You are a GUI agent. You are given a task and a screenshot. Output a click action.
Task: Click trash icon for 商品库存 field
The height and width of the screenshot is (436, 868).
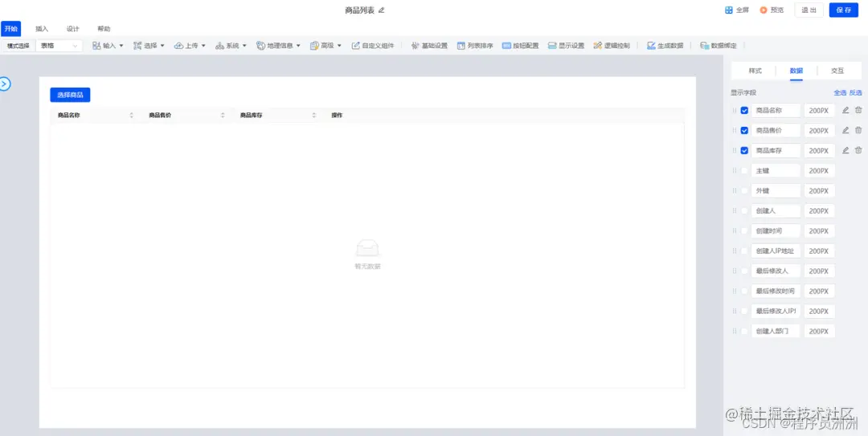tap(858, 150)
